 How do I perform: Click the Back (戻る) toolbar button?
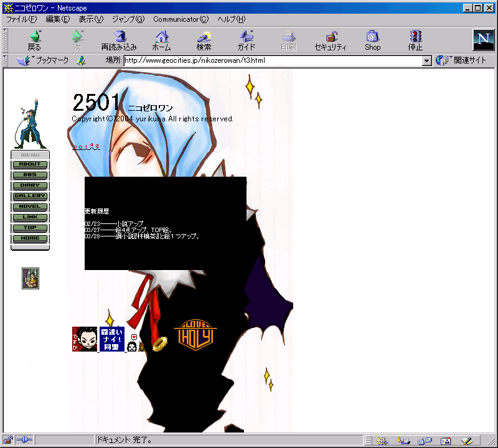click(x=34, y=40)
